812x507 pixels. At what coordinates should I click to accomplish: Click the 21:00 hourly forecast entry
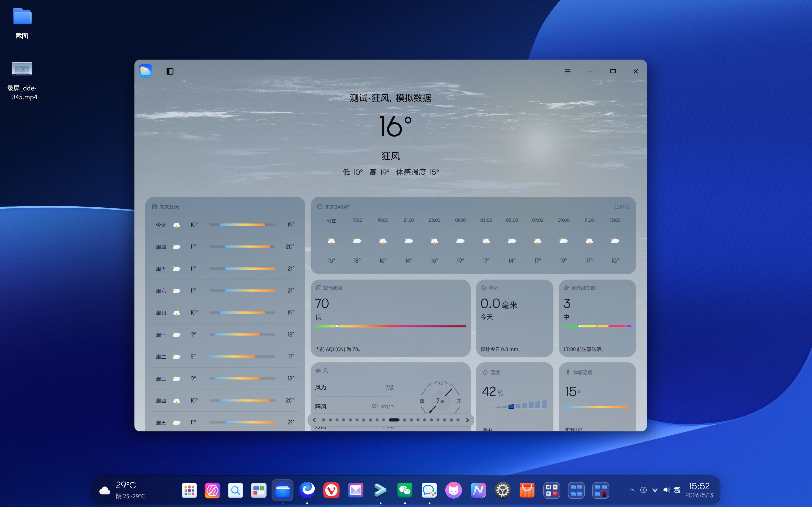tap(409, 240)
